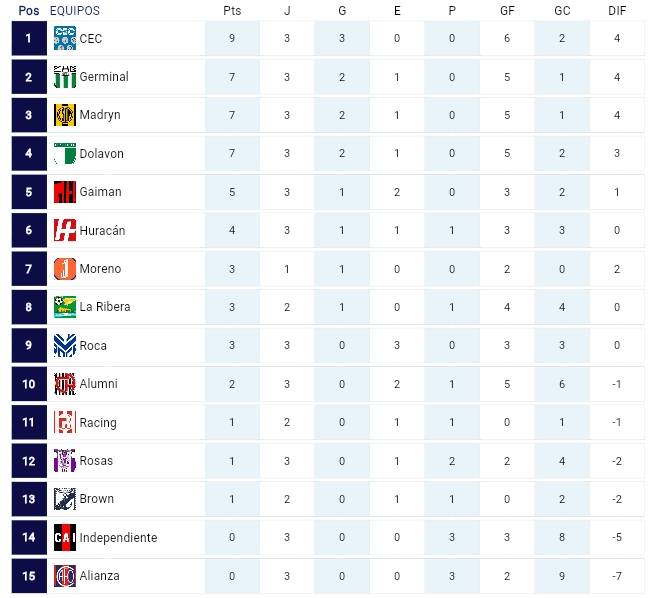The height and width of the screenshot is (598, 650).
Task: Select the Brown team name
Action: (97, 499)
